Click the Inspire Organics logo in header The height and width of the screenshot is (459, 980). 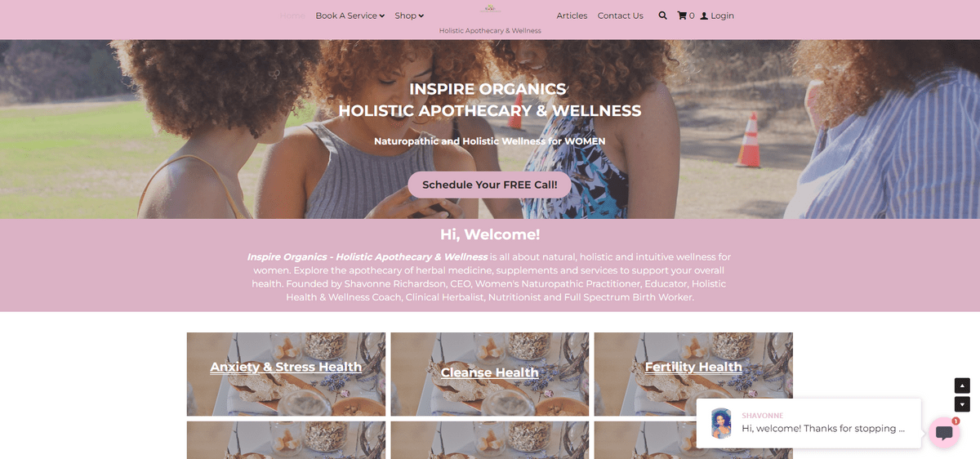point(490,9)
